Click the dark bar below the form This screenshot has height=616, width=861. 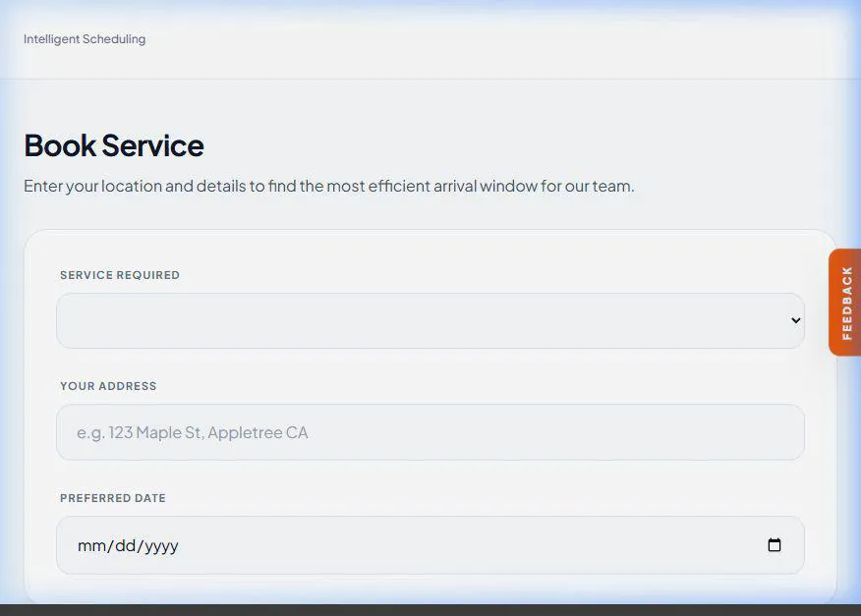pos(430,610)
